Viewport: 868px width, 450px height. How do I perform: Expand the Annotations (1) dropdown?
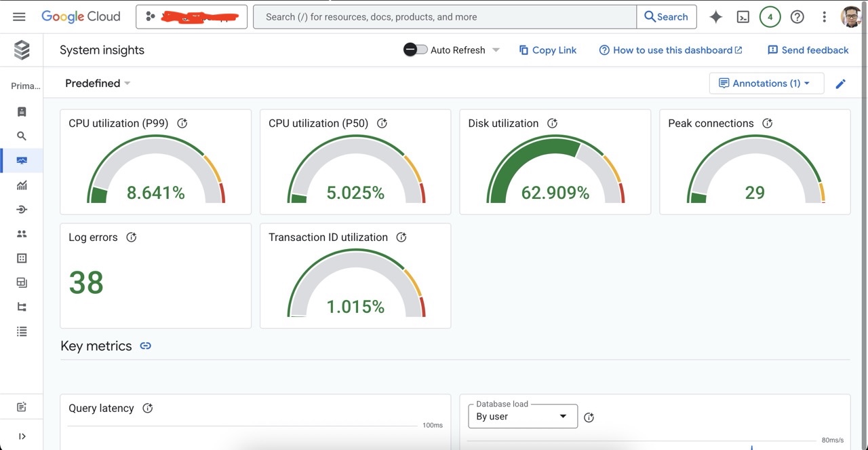tap(766, 83)
